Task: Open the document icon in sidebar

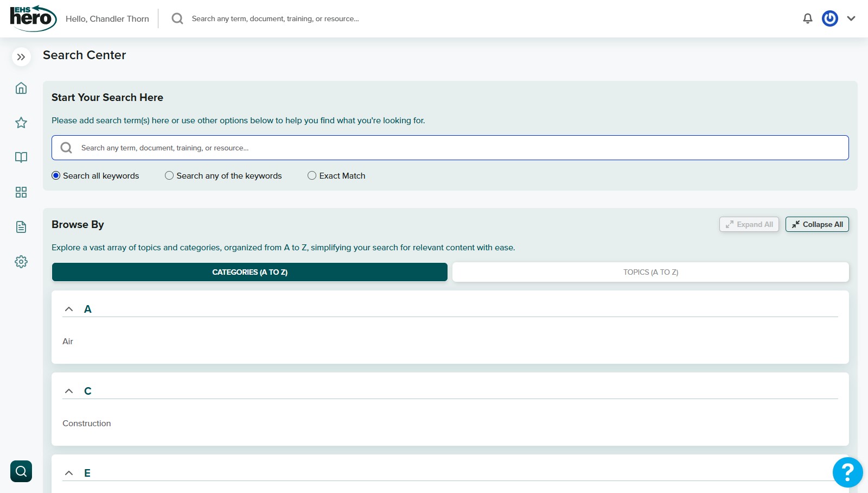Action: point(21,227)
